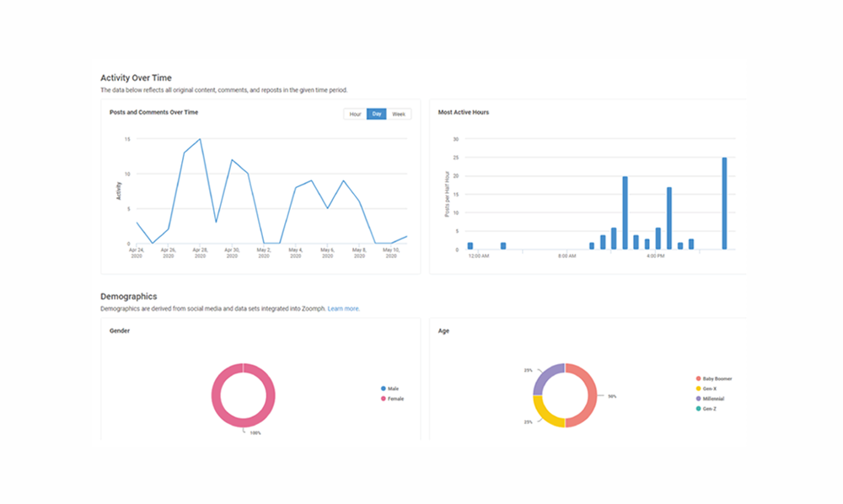The image size is (843, 504).
Task: Click the line chart peak at Apr 28
Action: (x=200, y=139)
